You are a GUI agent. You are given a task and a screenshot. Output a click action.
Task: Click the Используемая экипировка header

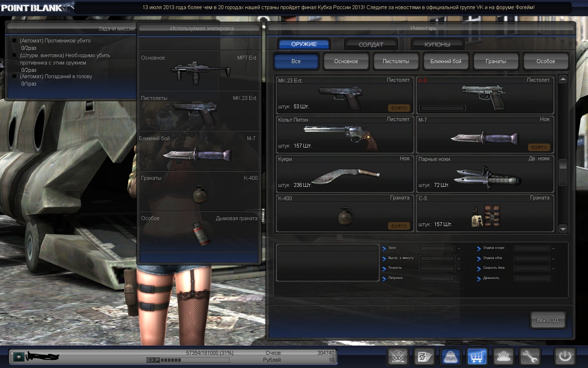pyautogui.click(x=199, y=28)
